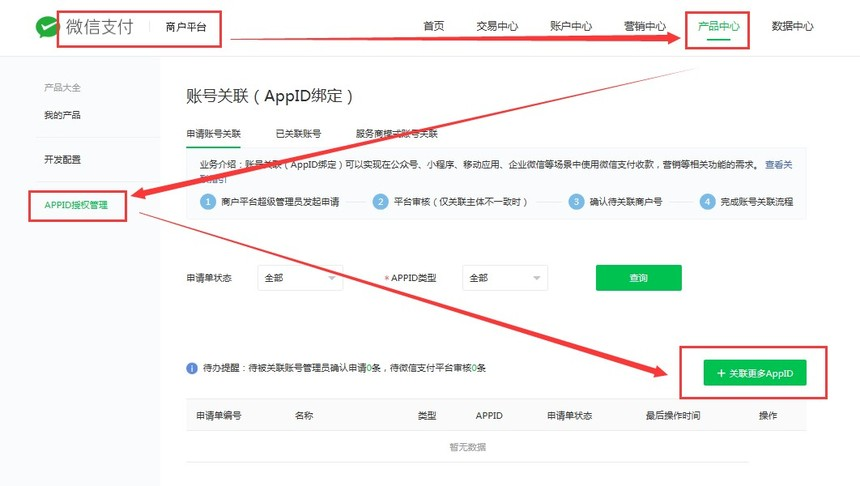Click the blue info icon beside 待办提醒
This screenshot has width=860, height=486.
point(192,368)
